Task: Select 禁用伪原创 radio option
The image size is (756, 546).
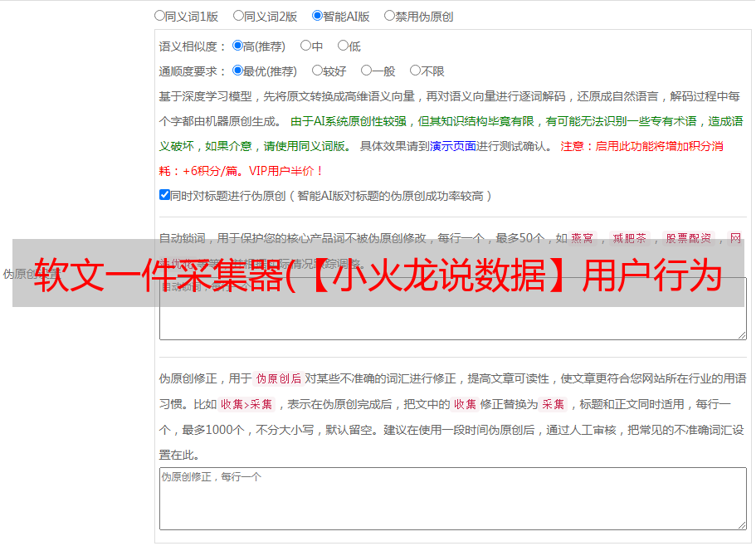Action: [389, 16]
